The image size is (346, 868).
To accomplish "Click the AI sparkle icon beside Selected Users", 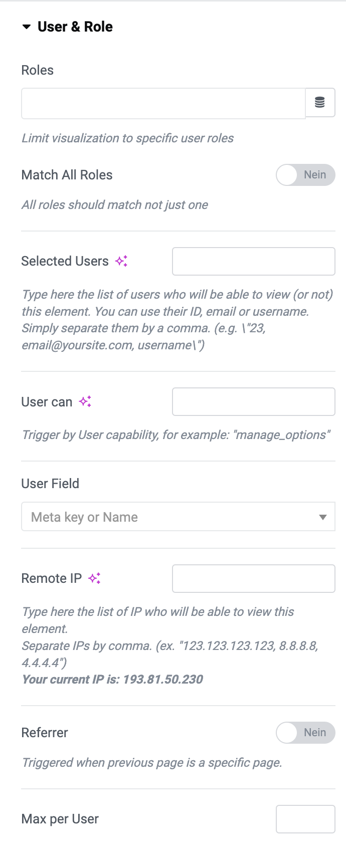I will (x=121, y=261).
